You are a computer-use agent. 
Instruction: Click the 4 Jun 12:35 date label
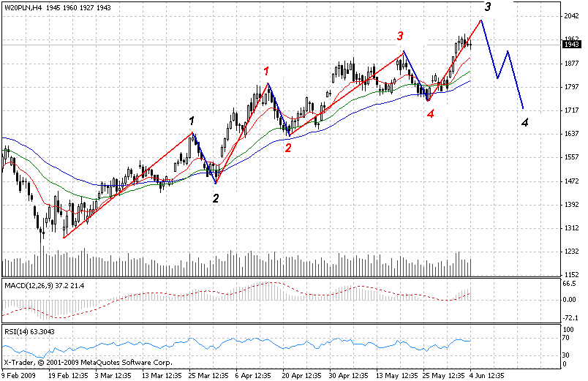click(x=487, y=375)
